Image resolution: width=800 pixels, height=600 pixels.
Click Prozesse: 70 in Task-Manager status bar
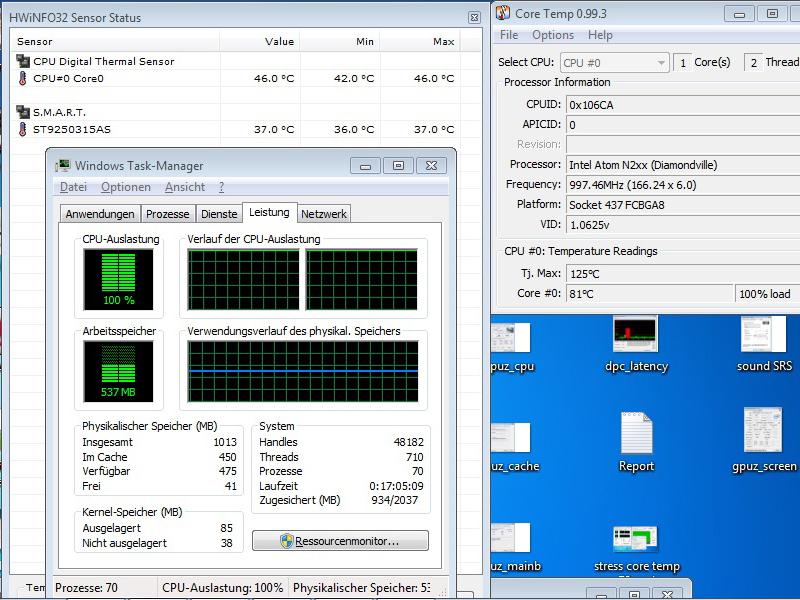click(86, 588)
